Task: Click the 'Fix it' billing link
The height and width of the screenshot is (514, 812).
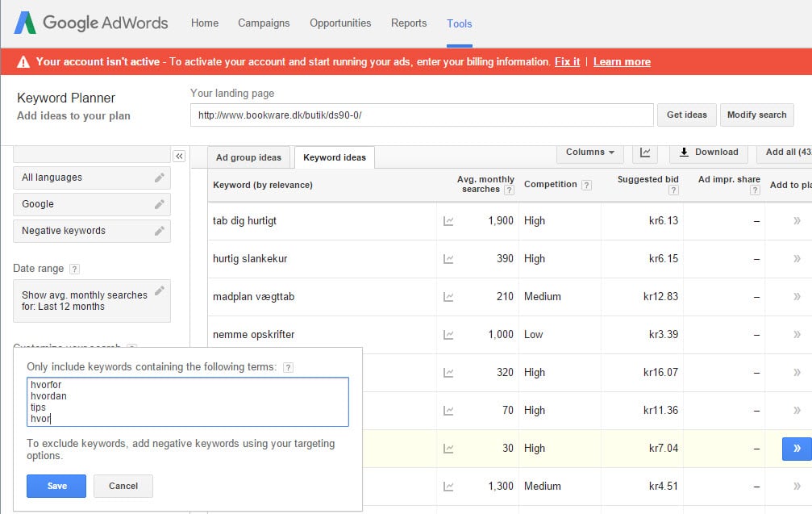Action: click(567, 62)
